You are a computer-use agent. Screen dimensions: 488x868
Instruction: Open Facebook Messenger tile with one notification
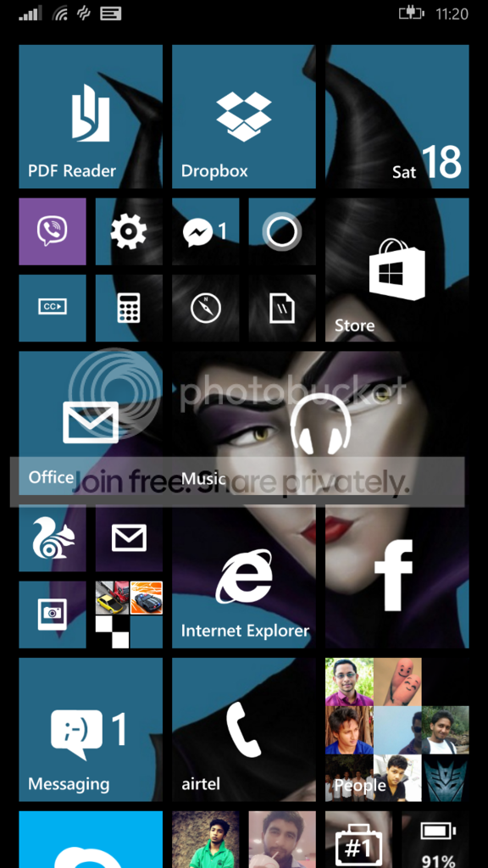click(x=205, y=231)
